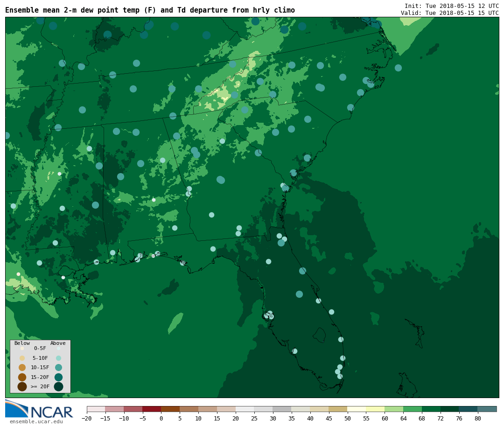This screenshot has height=427, width=504.
Task: Pick the 40 to 45 beige swatch
Action: tap(320, 409)
